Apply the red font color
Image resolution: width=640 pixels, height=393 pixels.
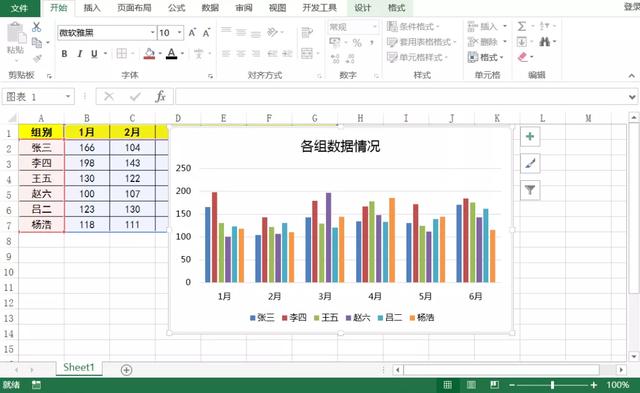tap(171, 53)
